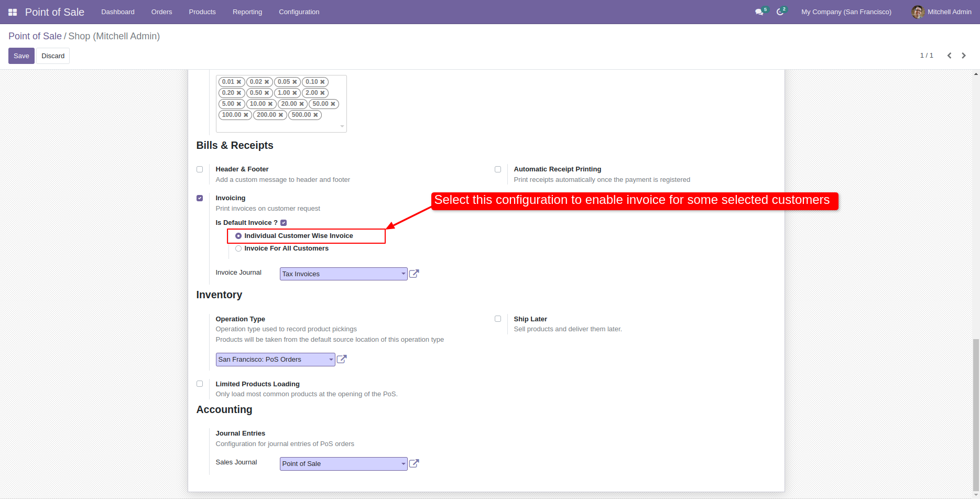980x499 pixels.
Task: Go to next record arrow
Action: (x=964, y=56)
